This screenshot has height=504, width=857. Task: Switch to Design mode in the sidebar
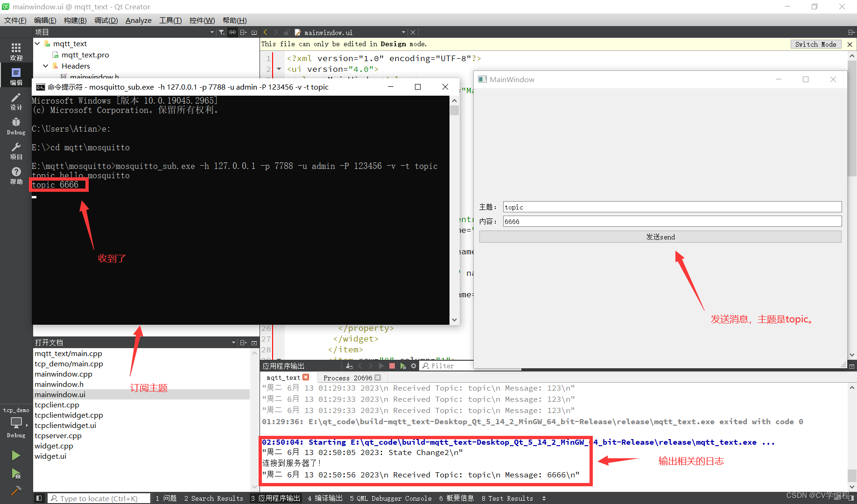click(16, 102)
